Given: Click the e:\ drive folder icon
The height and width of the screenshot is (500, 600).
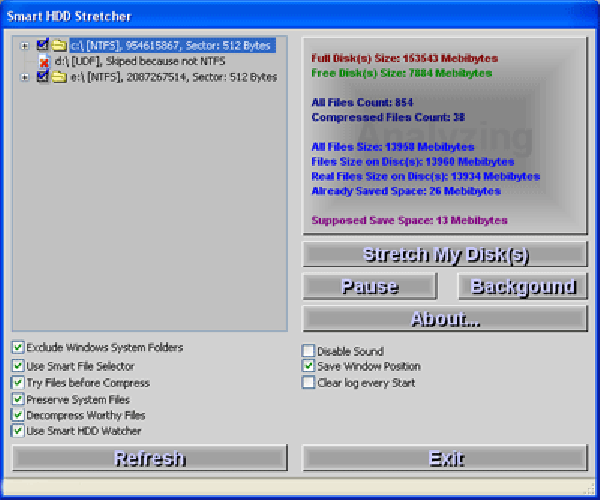Looking at the screenshot, I should [59, 77].
